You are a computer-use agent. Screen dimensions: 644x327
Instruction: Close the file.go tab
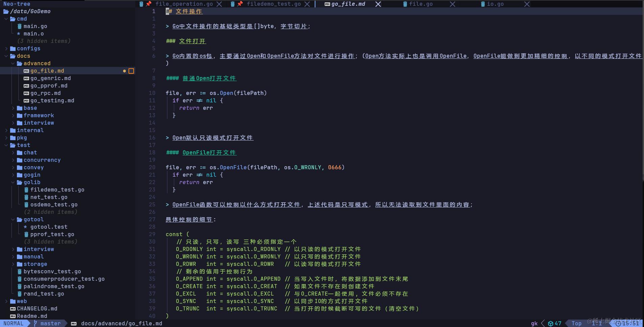click(452, 4)
